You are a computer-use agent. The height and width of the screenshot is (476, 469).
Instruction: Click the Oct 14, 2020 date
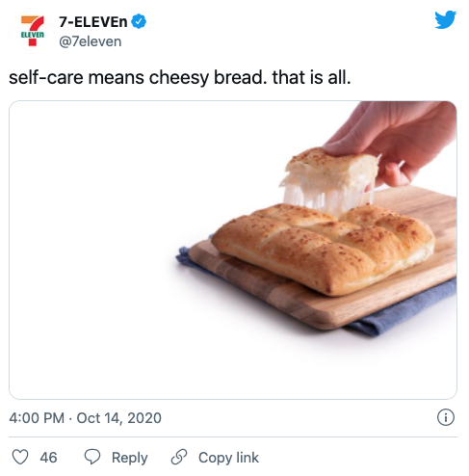(118, 418)
